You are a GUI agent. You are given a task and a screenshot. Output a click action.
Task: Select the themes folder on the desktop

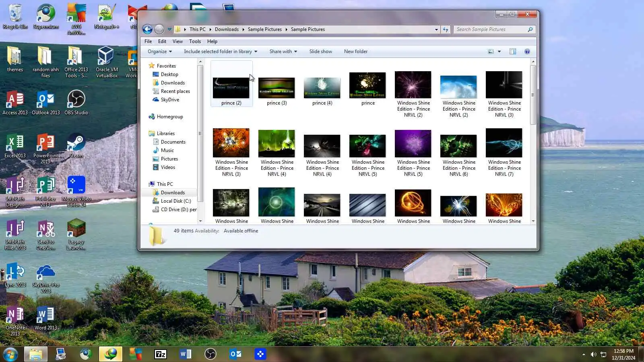[15, 59]
